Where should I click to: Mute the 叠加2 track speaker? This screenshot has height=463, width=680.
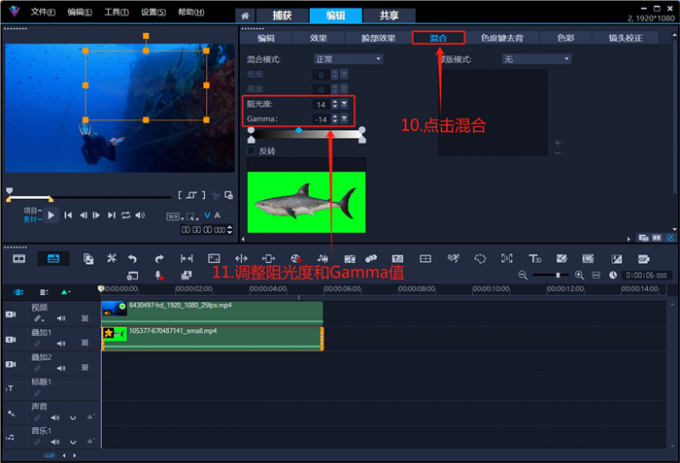[x=61, y=368]
